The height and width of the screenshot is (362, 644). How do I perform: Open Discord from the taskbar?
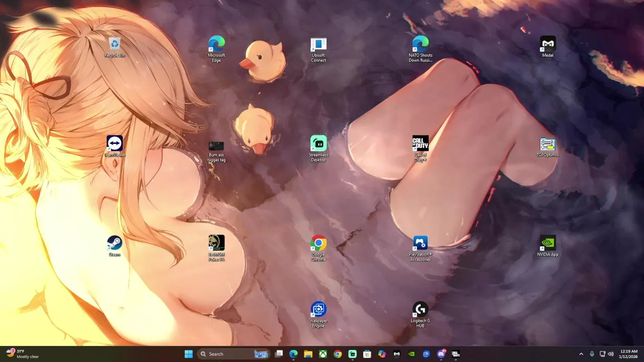tap(441, 354)
